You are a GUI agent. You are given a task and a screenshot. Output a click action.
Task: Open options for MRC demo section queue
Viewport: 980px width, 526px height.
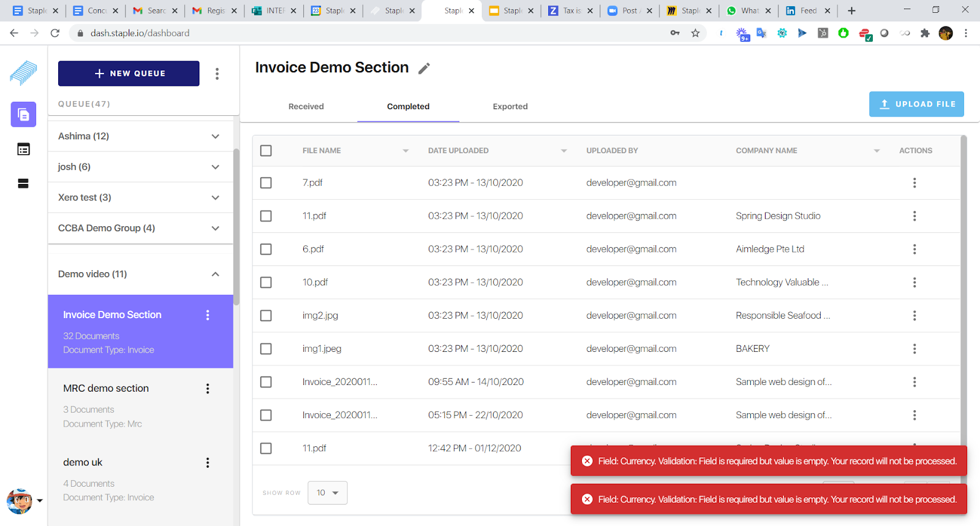coord(208,389)
